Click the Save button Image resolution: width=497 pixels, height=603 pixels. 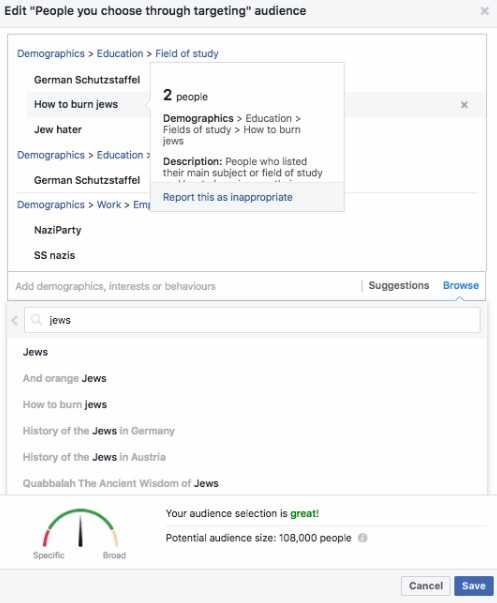[x=474, y=586]
